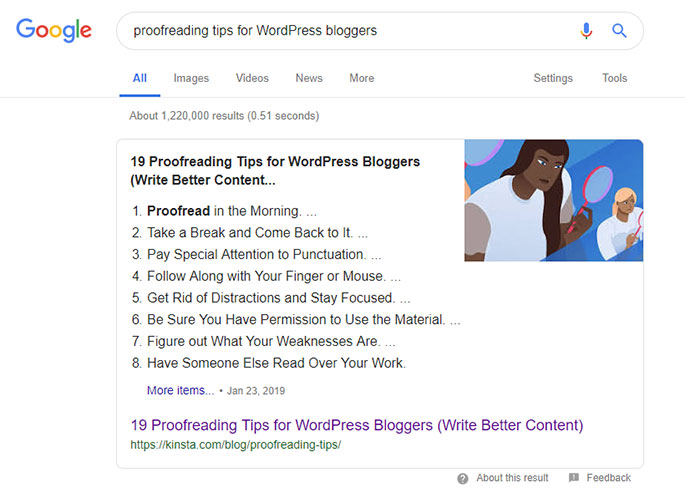Click the blue magnifier search icon
Image resolution: width=685 pixels, height=498 pixels.
point(619,31)
